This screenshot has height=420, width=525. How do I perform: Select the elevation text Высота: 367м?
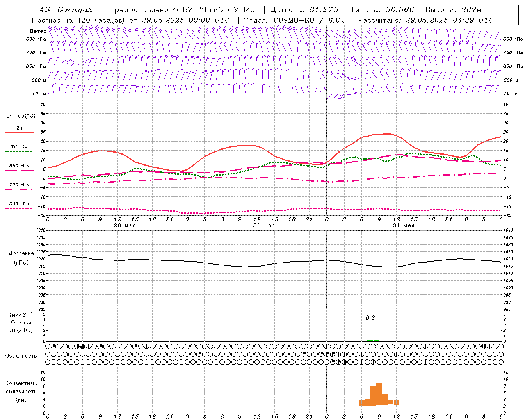453,10
